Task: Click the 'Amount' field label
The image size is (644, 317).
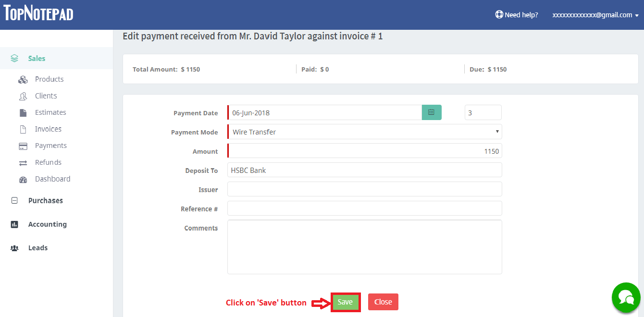Action: [x=205, y=151]
